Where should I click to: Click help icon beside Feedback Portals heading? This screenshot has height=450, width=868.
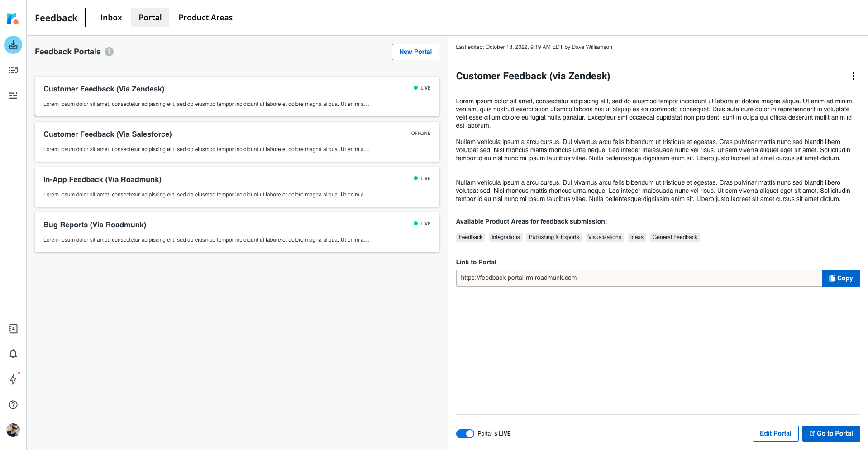tap(109, 52)
